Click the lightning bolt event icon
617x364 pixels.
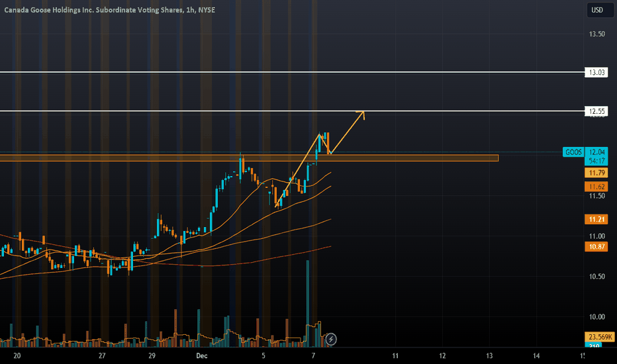(x=331, y=339)
